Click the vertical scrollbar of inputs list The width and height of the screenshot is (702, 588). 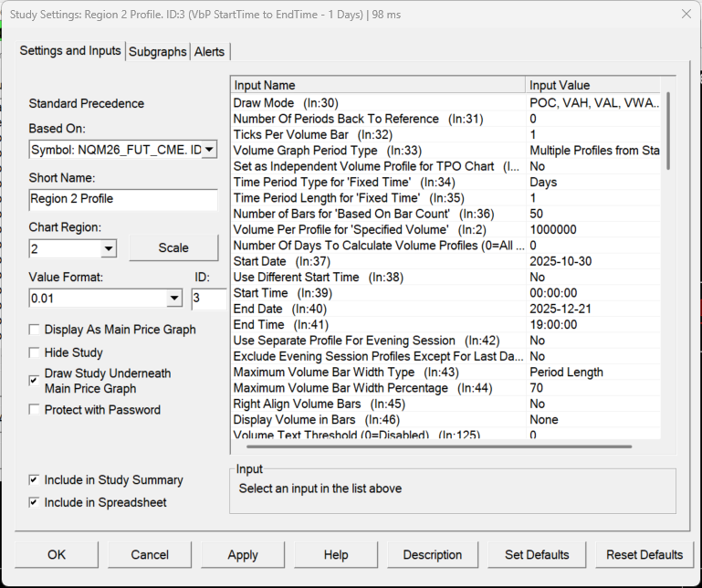click(668, 131)
